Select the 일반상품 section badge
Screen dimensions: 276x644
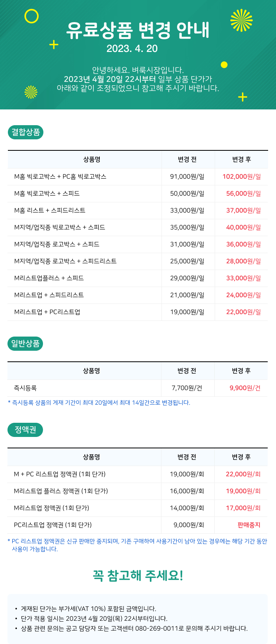pos(26,344)
